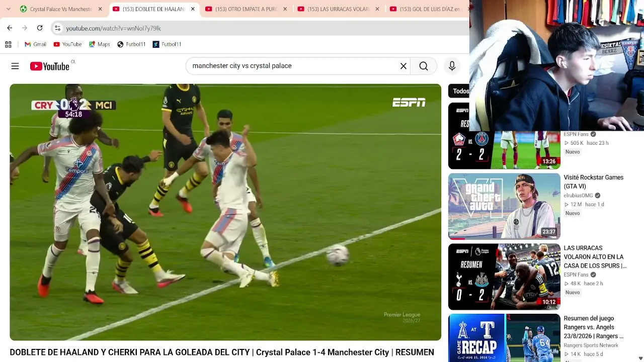Click the '14 K hace 5 d' video stats
The height and width of the screenshot is (362, 644).
[583, 354]
